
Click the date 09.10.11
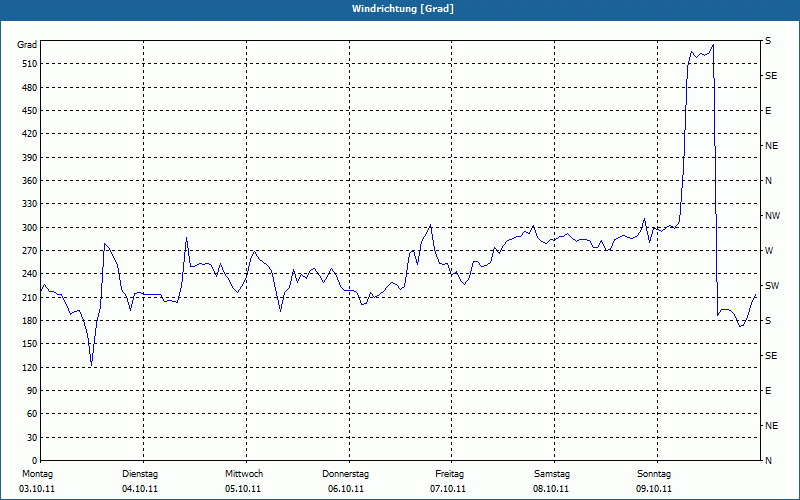654,489
